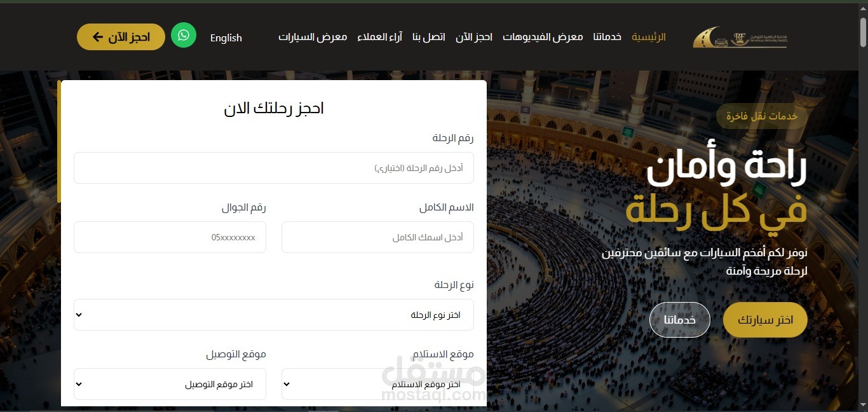Open the 'اختر موقع الاستلام' pickup location dropdown
This screenshot has height=412, width=868.
tap(377, 383)
